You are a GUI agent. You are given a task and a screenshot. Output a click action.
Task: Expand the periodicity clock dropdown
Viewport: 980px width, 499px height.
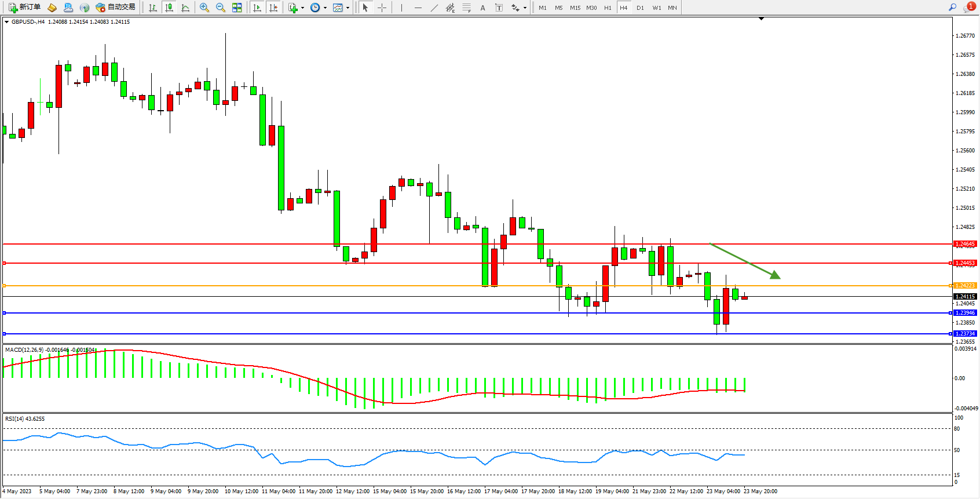[325, 8]
